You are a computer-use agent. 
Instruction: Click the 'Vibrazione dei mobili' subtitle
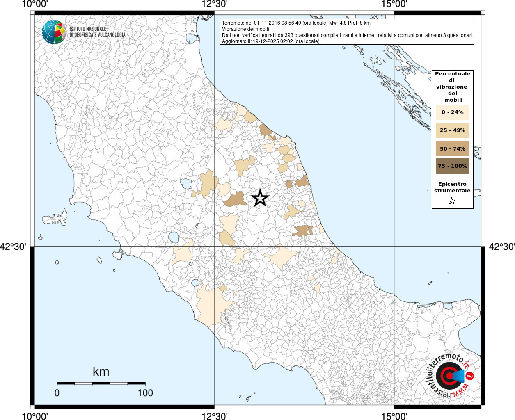point(245,29)
